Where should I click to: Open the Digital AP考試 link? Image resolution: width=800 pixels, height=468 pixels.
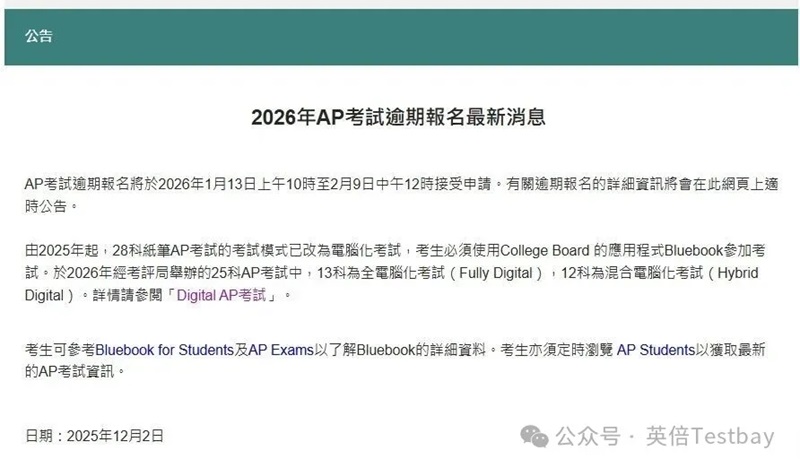tap(230, 296)
